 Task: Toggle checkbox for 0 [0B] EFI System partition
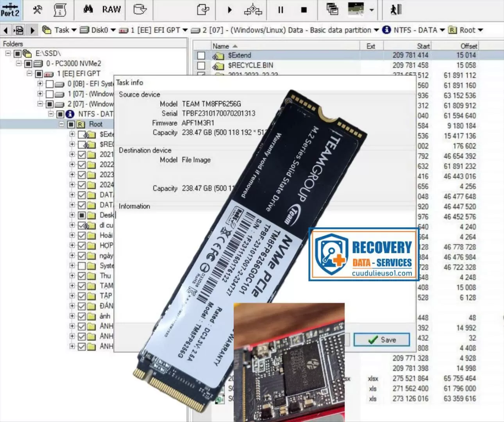50,84
